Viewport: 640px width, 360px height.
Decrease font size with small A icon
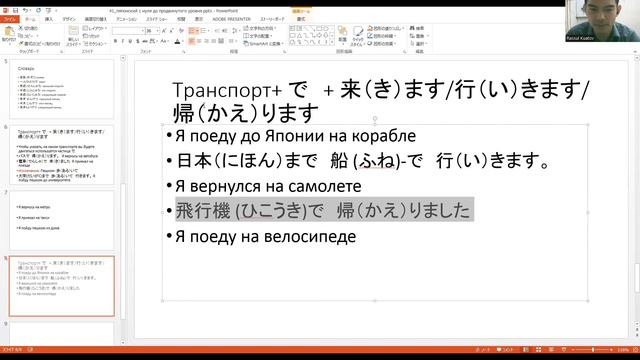click(x=171, y=31)
